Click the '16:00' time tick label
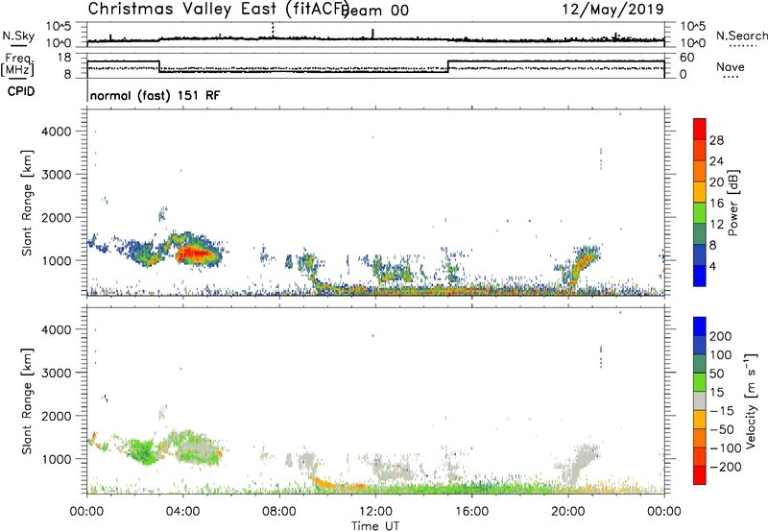 coord(471,512)
